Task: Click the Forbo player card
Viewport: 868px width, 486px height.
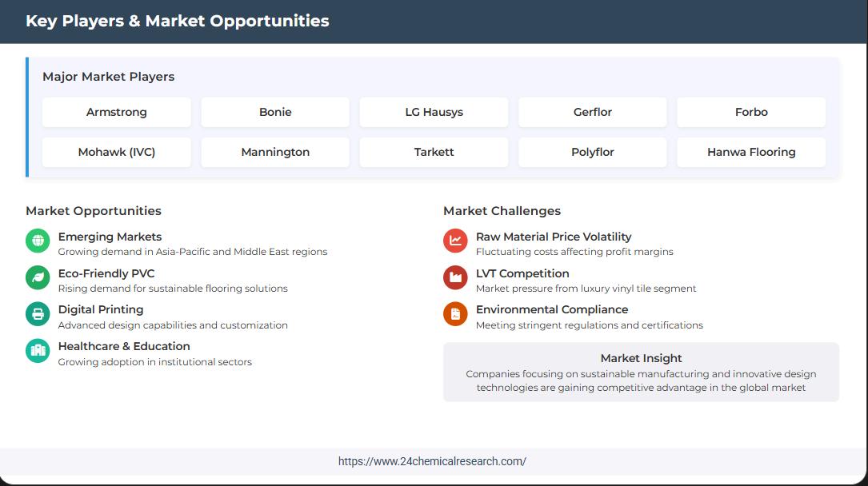Action: [751, 113]
